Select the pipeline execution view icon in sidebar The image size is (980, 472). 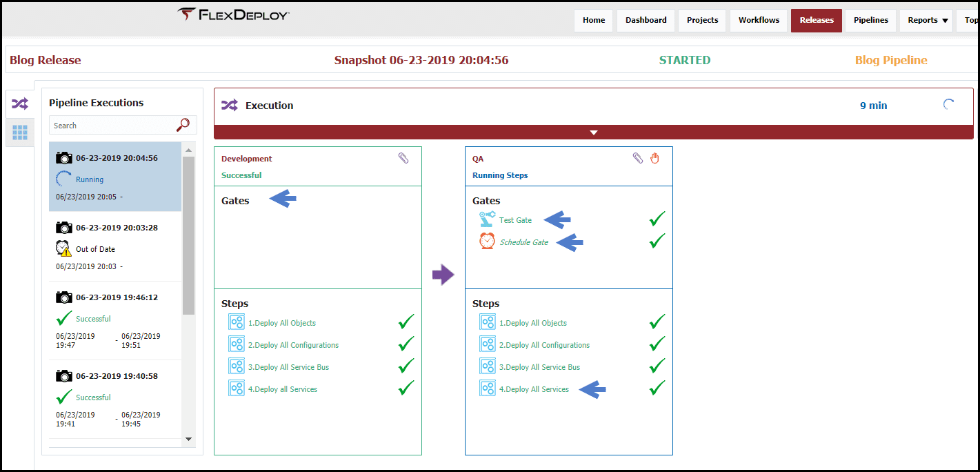tap(20, 104)
